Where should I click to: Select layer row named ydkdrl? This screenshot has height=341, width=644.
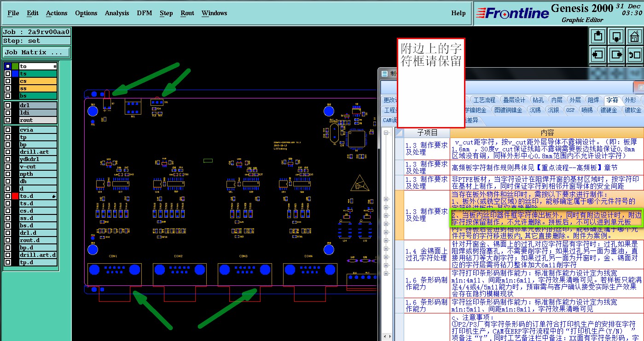[38, 159]
